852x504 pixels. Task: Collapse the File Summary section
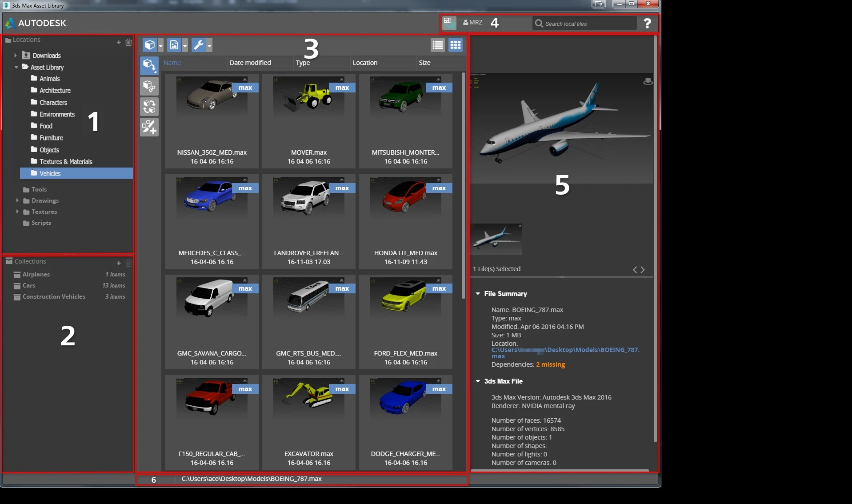click(x=478, y=294)
